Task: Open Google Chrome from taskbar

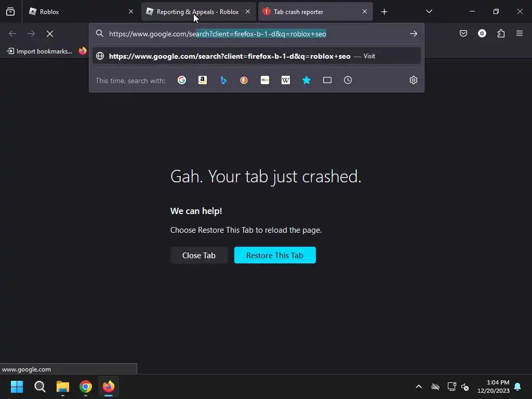Action: click(86, 387)
